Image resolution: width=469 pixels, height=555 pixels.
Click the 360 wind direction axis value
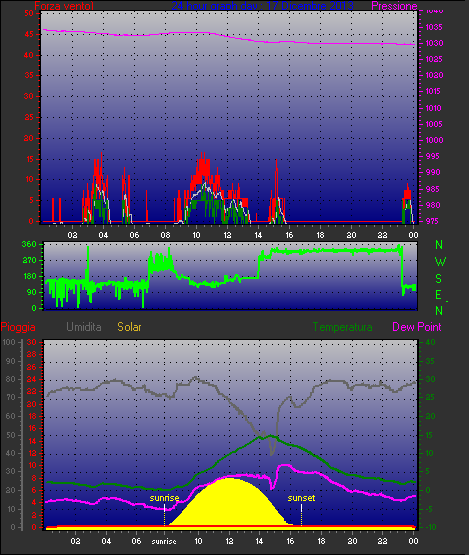[x=29, y=244]
